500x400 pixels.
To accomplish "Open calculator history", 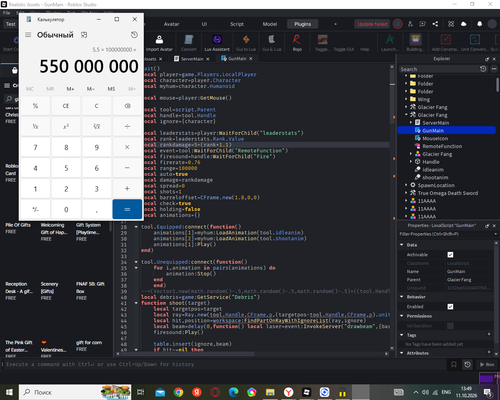I will click(x=134, y=35).
